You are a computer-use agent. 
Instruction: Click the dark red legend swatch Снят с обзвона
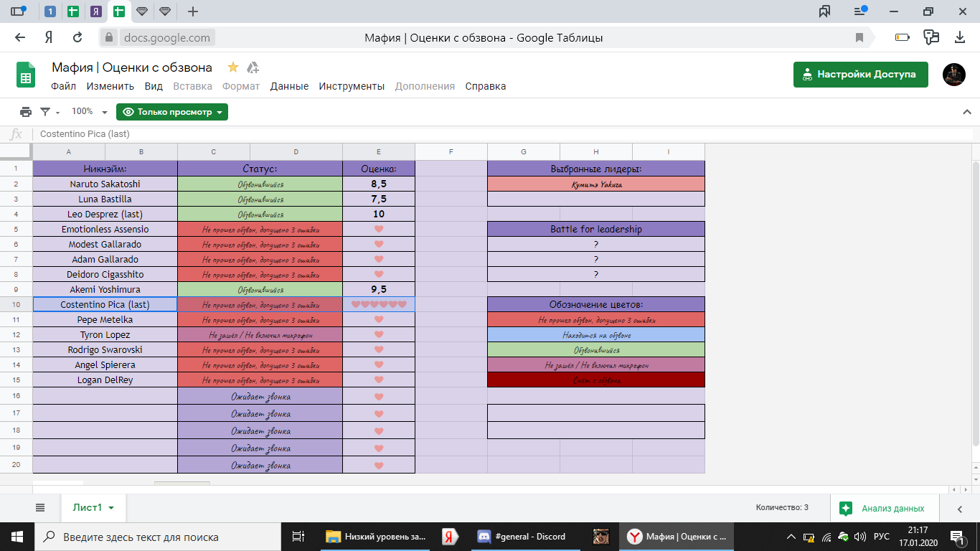tap(596, 380)
